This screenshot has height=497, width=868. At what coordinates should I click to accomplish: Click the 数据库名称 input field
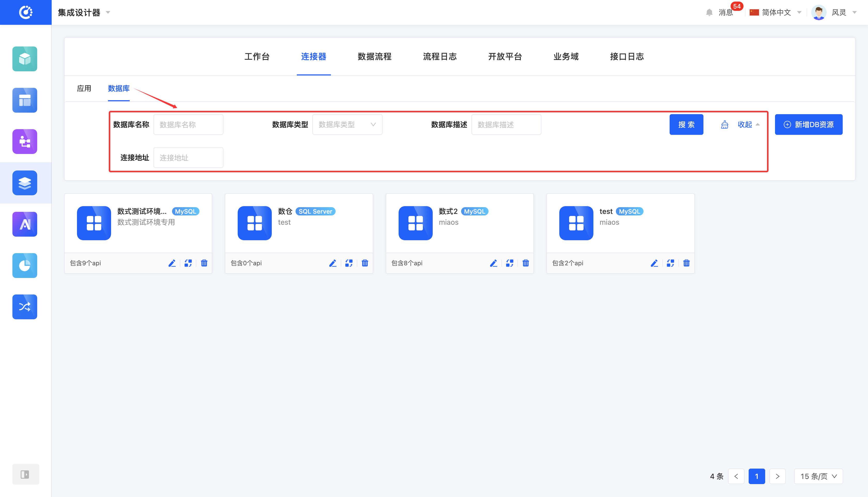click(x=188, y=124)
